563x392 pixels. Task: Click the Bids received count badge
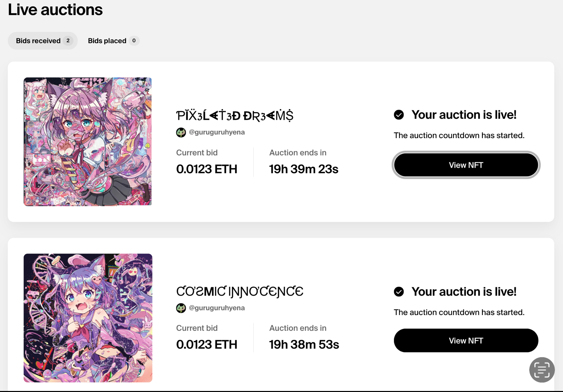coord(68,41)
